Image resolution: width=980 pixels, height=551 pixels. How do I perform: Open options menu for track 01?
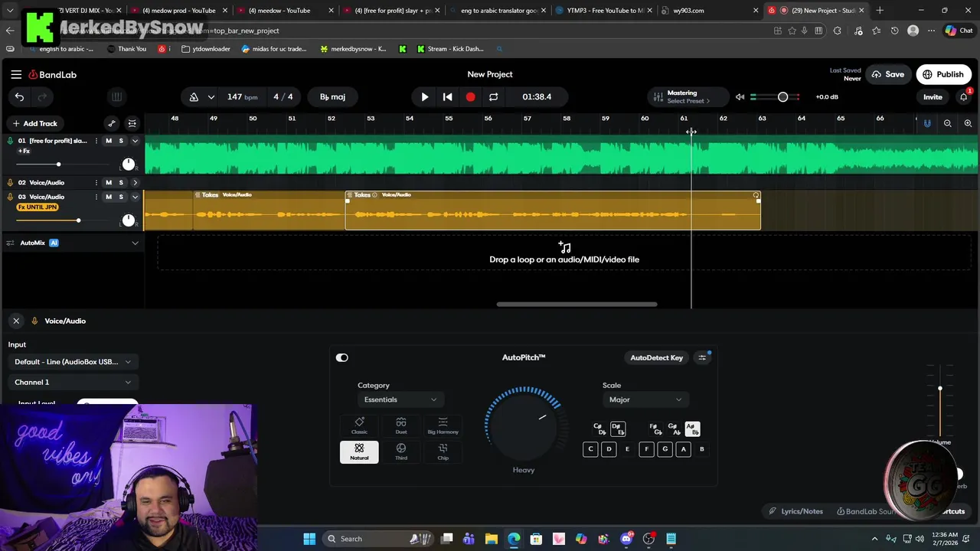coord(96,141)
